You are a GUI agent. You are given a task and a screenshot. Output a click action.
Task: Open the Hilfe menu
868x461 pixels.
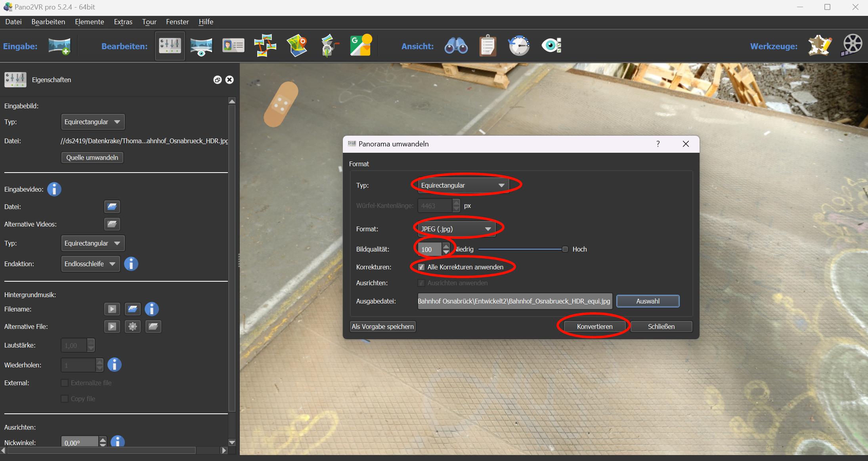click(x=206, y=22)
